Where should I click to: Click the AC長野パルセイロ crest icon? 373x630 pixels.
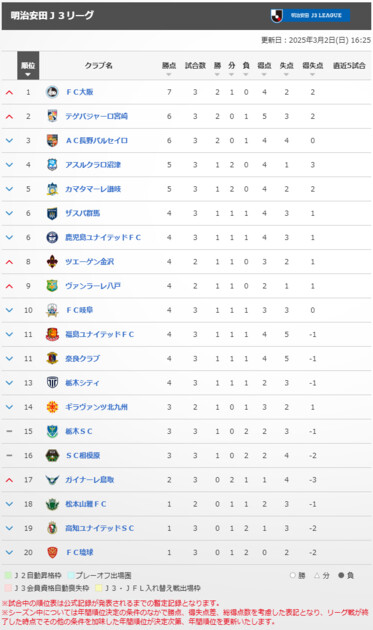(52, 141)
